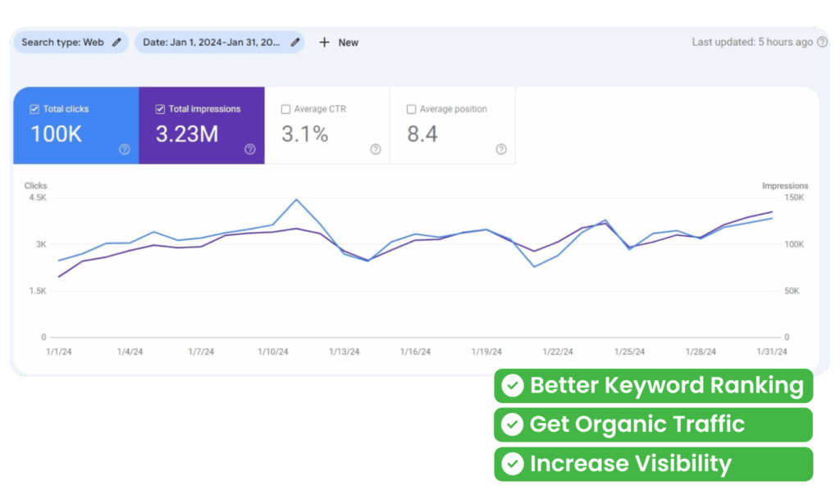This screenshot has height=504, width=840.
Task: Click the help icon on Total clicks card
Action: tap(125, 149)
